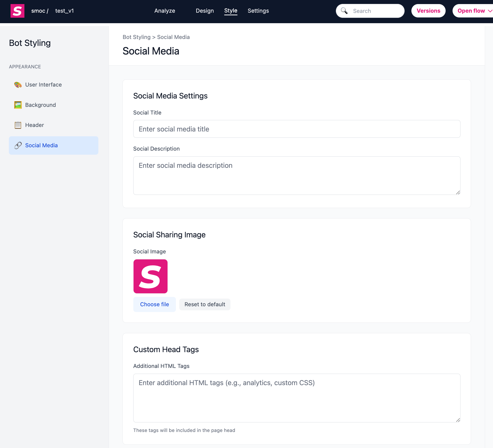Click the pink S social image thumbnail
The width and height of the screenshot is (493, 448).
(150, 276)
